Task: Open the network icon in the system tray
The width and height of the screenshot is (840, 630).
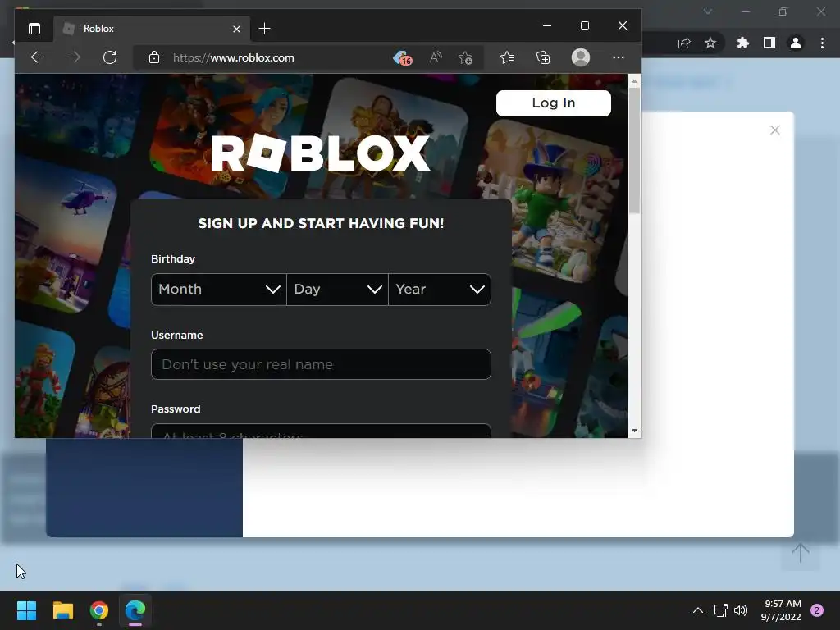Action: pyautogui.click(x=720, y=610)
